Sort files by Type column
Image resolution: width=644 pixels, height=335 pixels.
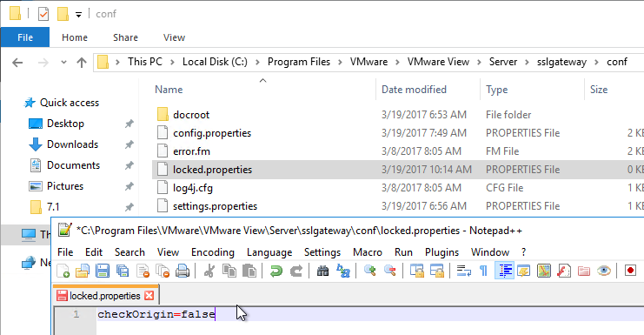[496, 90]
